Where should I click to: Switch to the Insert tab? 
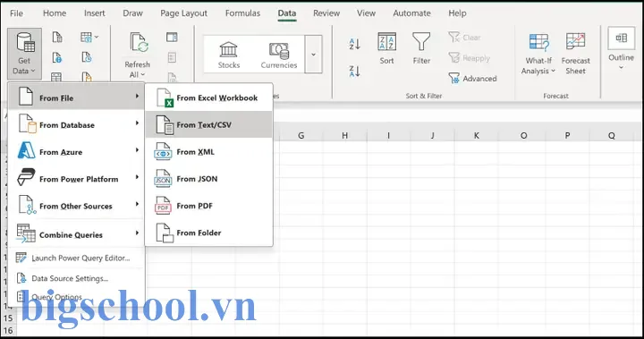(95, 13)
